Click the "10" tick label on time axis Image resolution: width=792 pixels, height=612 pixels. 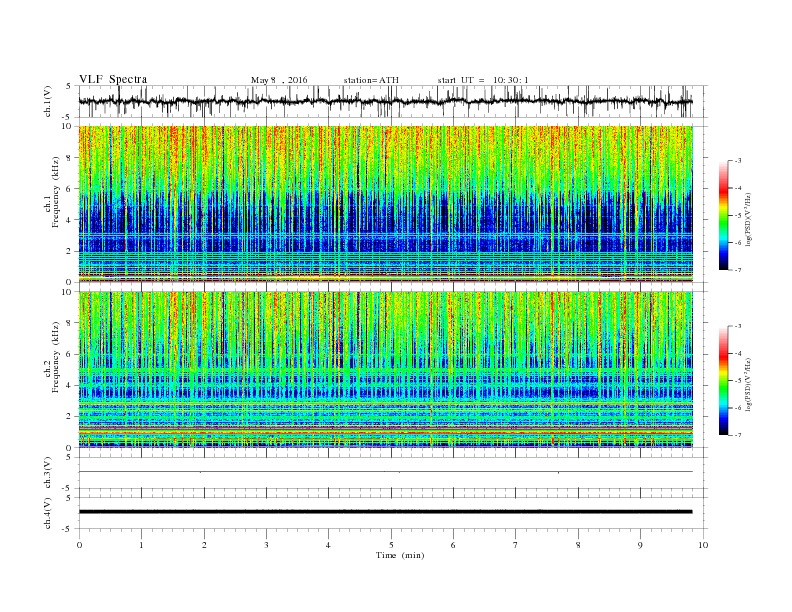(703, 545)
